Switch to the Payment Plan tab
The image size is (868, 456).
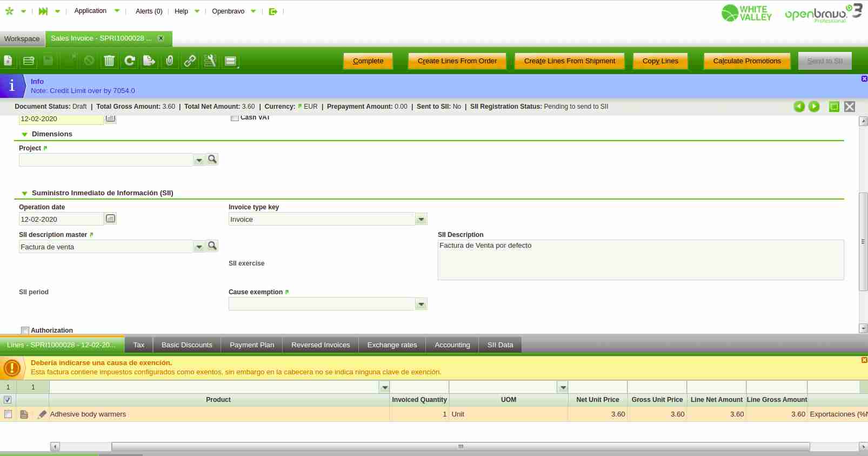252,345
